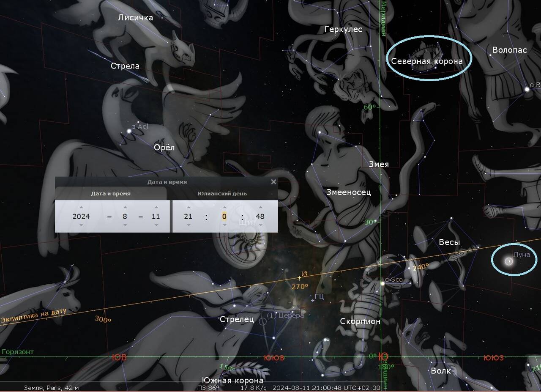This screenshot has width=541, height=392.
Task: Click the 300° ecliptic longitude label
Action: [x=103, y=320]
